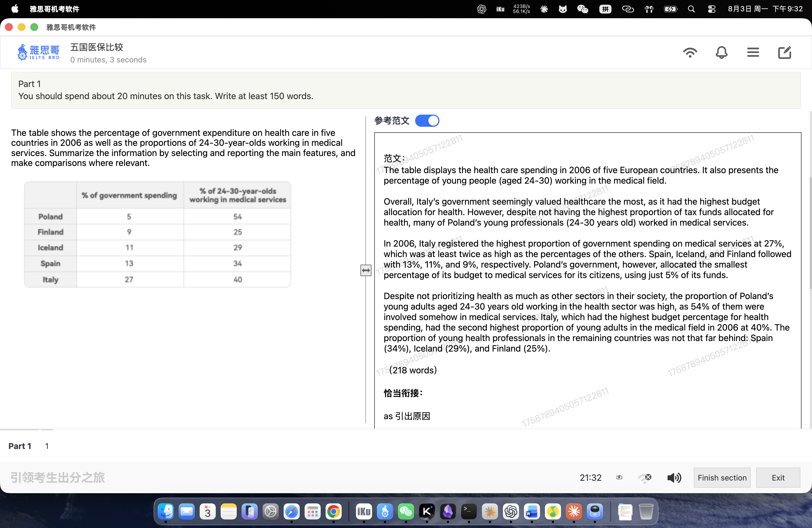Open the Apple menu

(15, 9)
